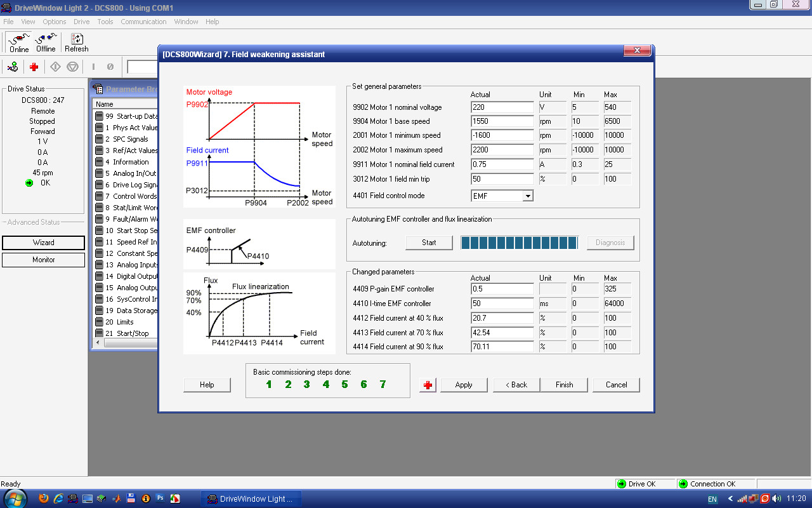Click the Motor 1 base speed field
The image size is (812, 508).
click(x=502, y=121)
